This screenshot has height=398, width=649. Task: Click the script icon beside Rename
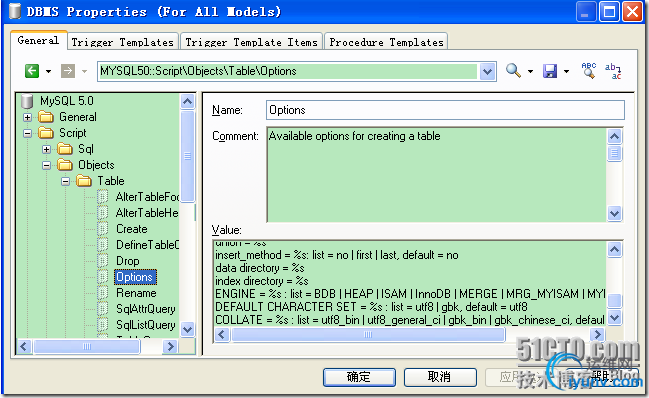tap(103, 293)
